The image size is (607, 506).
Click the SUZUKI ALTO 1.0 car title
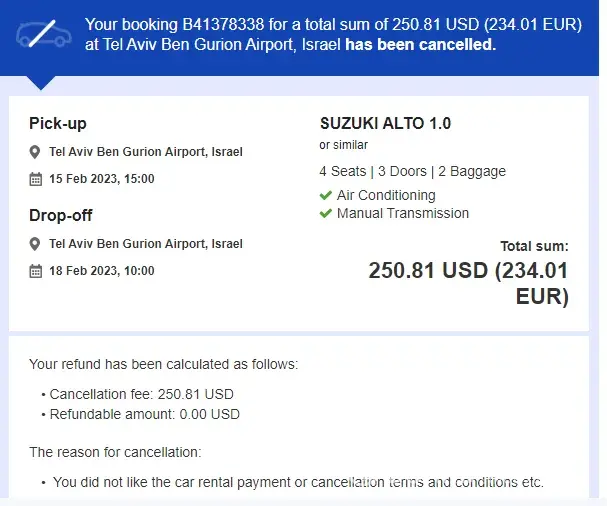pyautogui.click(x=385, y=124)
